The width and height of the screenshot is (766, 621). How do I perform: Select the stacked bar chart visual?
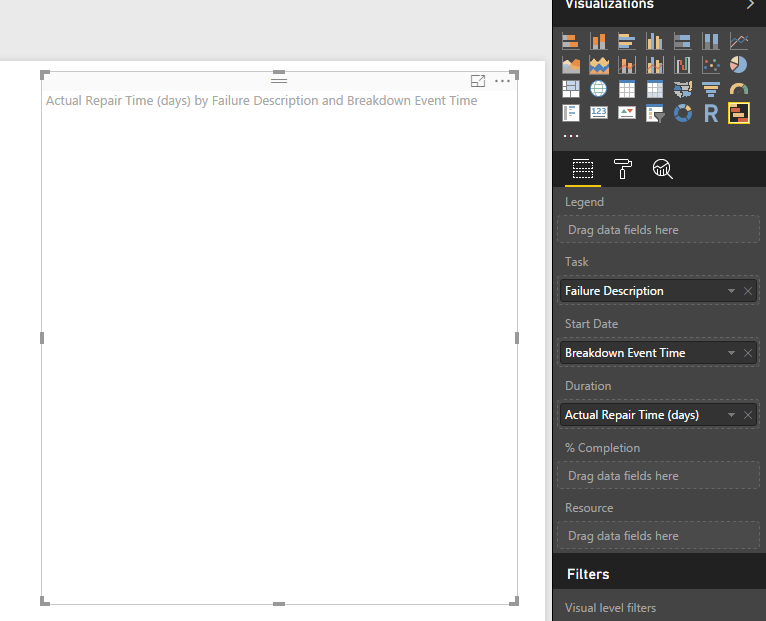tap(571, 42)
